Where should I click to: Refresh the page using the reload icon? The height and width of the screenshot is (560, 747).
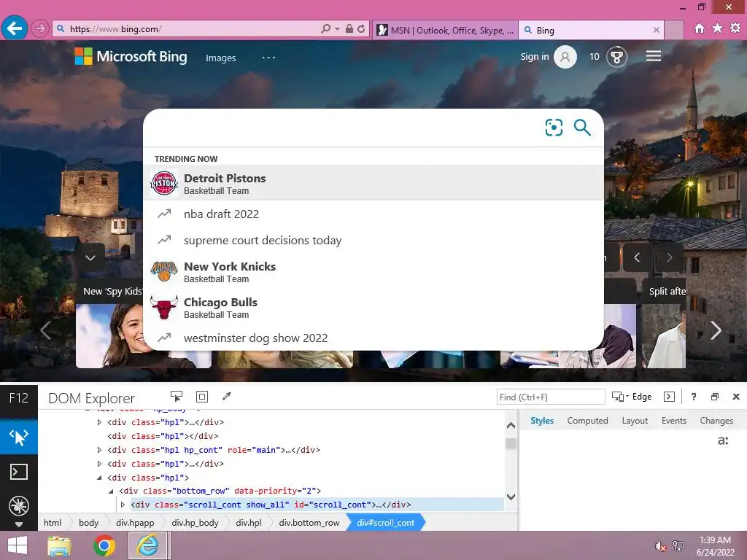[x=361, y=29]
